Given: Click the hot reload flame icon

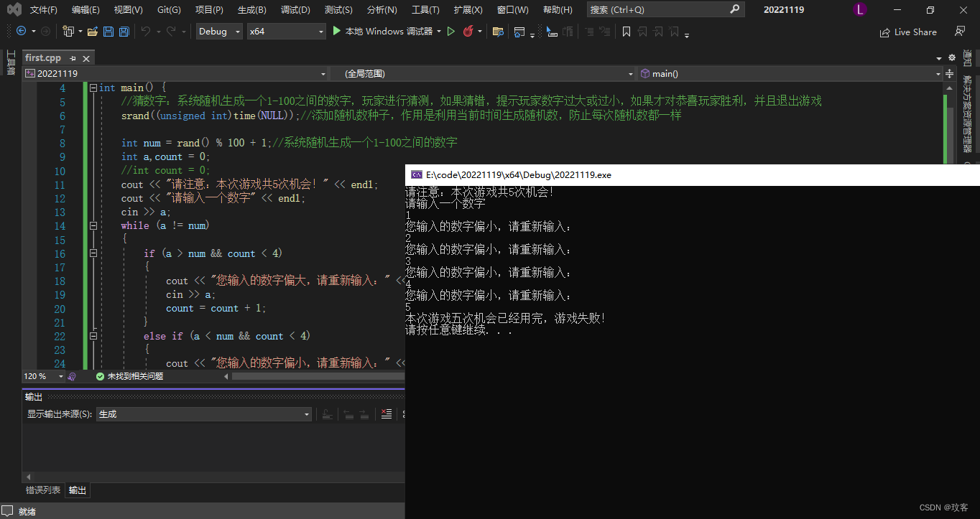Looking at the screenshot, I should 468,32.
